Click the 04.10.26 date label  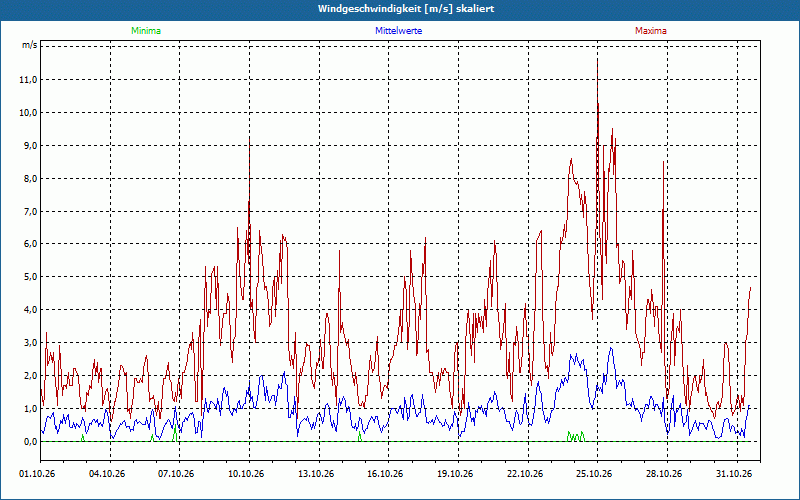point(107,474)
